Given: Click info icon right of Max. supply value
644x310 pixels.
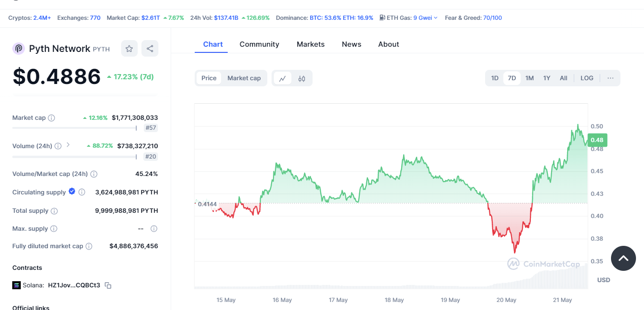Looking at the screenshot, I should pos(154,229).
